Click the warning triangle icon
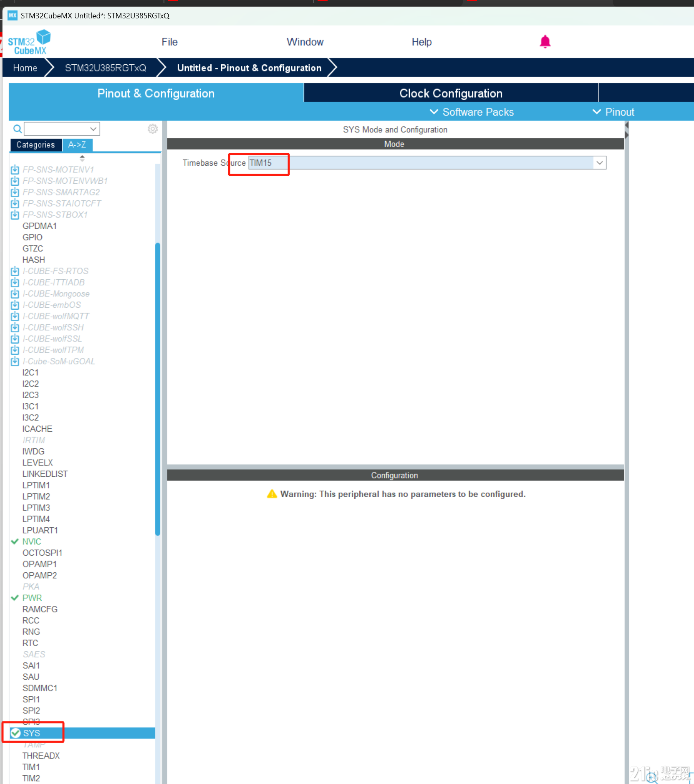 pyautogui.click(x=272, y=494)
